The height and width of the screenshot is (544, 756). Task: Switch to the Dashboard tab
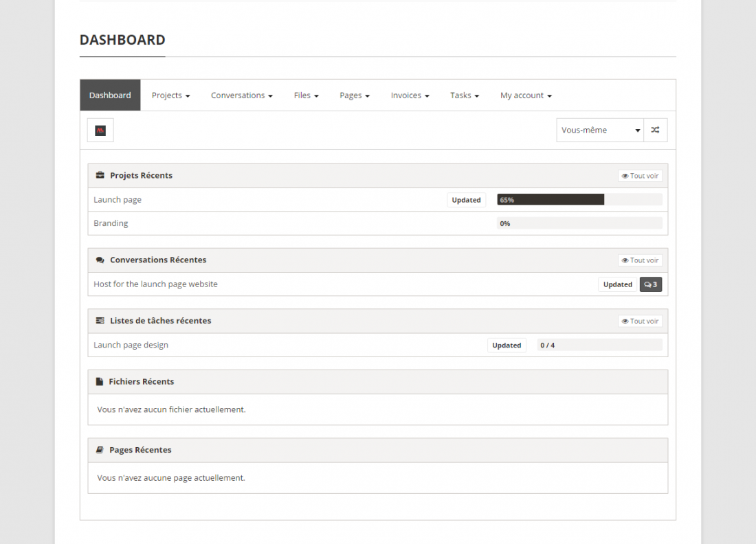coord(110,95)
